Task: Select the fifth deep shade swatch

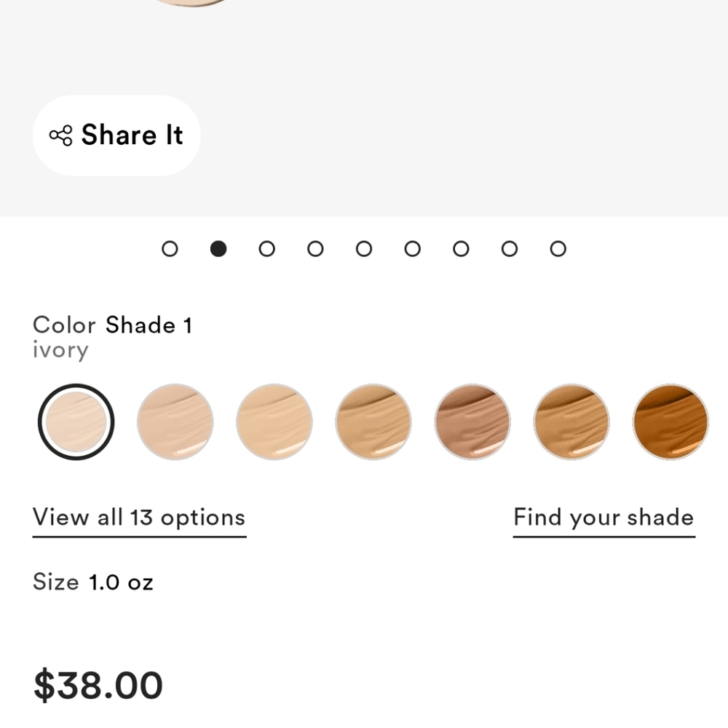Action: coord(472,422)
